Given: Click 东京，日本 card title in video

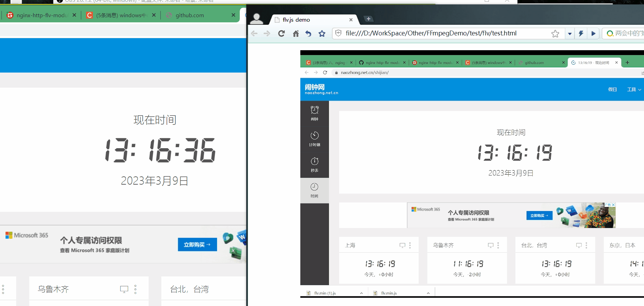Looking at the screenshot, I should pyautogui.click(x=622, y=245).
